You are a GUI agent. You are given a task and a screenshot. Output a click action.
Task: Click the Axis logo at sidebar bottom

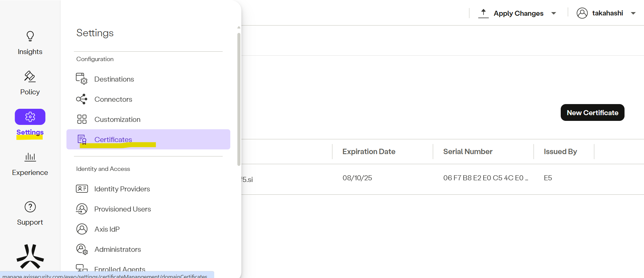coord(30,257)
